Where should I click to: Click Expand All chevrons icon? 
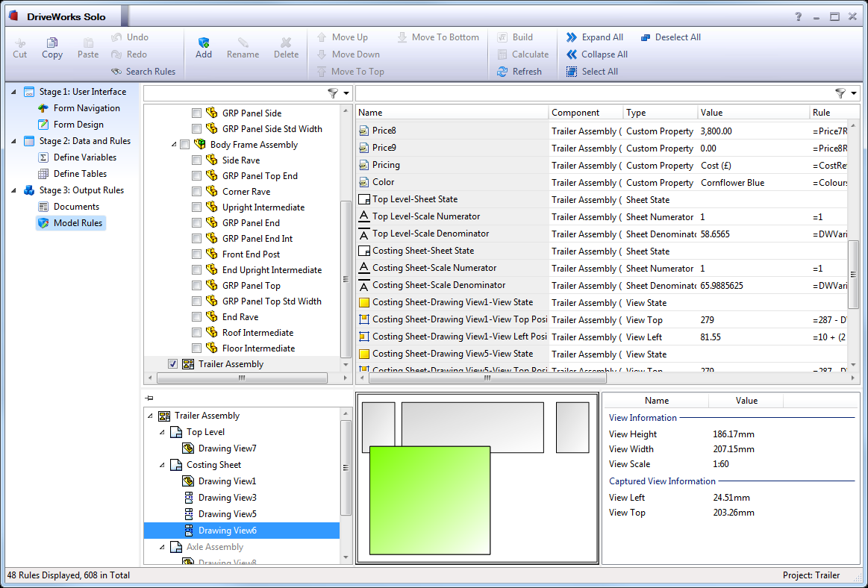(x=571, y=37)
